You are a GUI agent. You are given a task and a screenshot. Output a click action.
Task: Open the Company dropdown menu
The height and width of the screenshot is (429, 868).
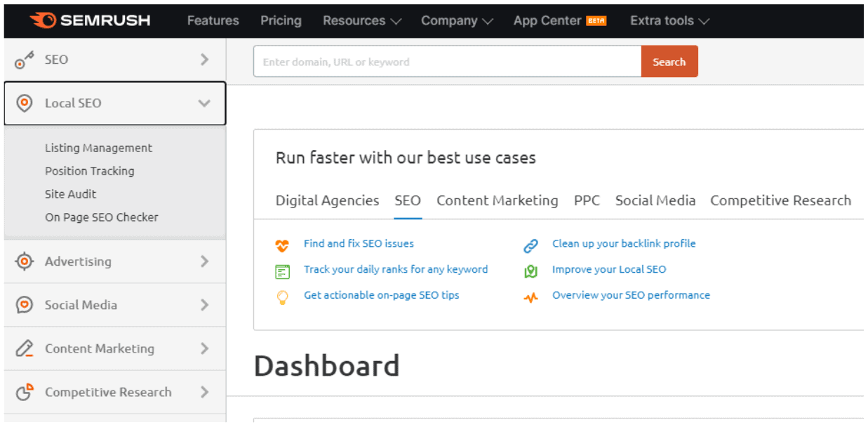pos(457,20)
